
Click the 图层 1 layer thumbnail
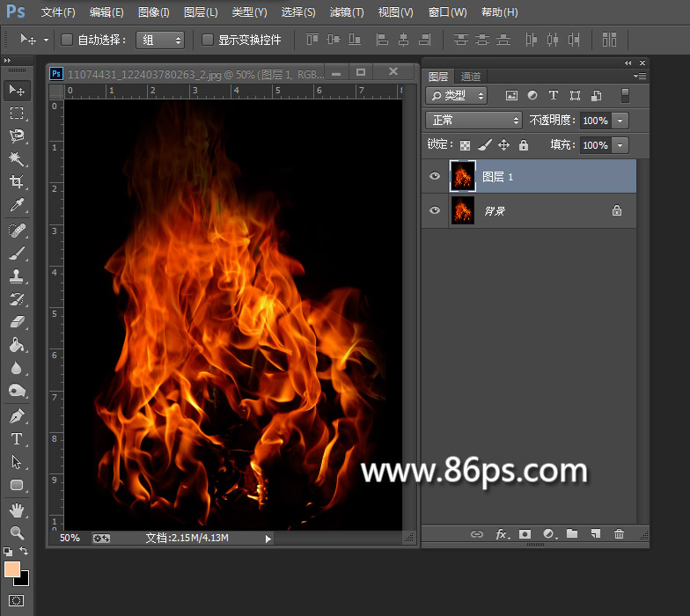463,176
